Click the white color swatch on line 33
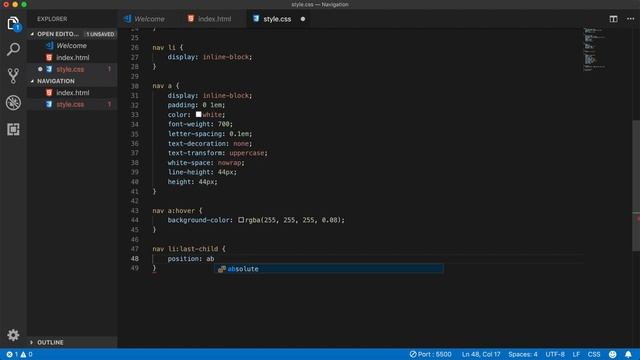The height and width of the screenshot is (360, 640). (x=198, y=114)
